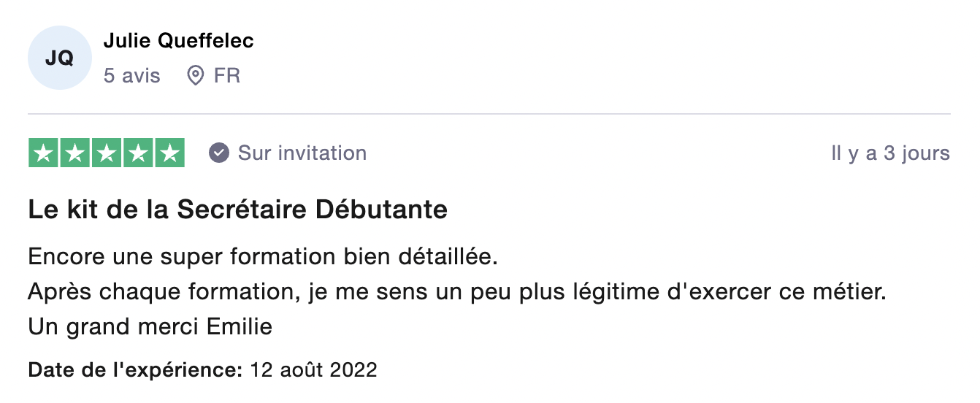Click the location pin icon

[195, 75]
